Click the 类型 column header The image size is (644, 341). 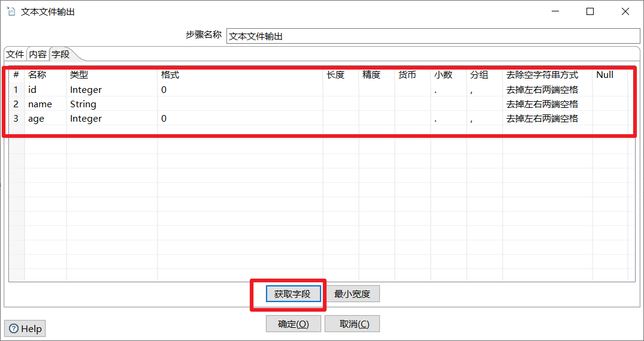112,75
